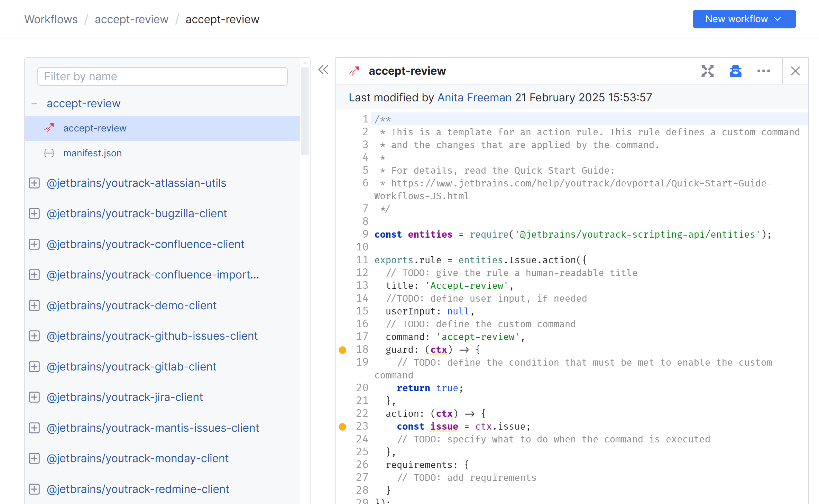Image resolution: width=819 pixels, height=504 pixels.
Task: Click the action rule icon in the editor header
Action: tap(354, 71)
